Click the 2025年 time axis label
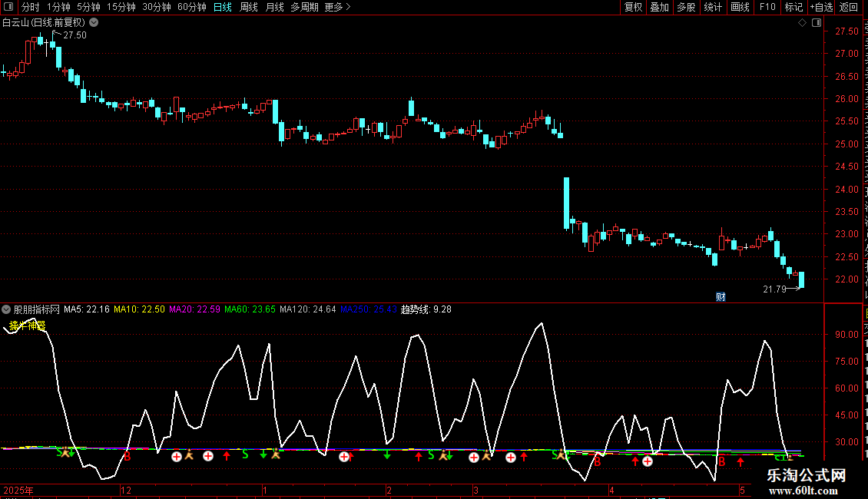This screenshot has width=868, height=499. point(18,491)
